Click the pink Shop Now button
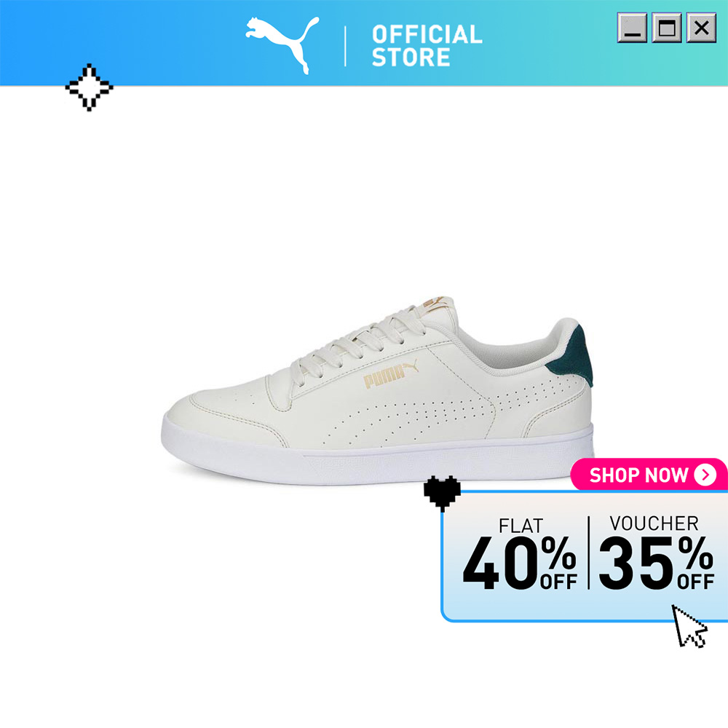This screenshot has width=728, height=728. click(x=649, y=475)
